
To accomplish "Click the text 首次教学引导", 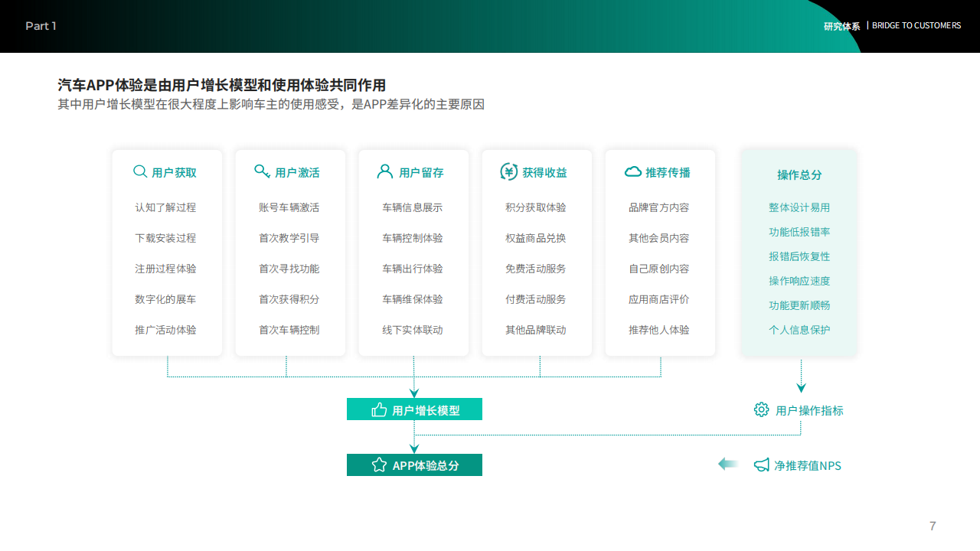I will 289,238.
